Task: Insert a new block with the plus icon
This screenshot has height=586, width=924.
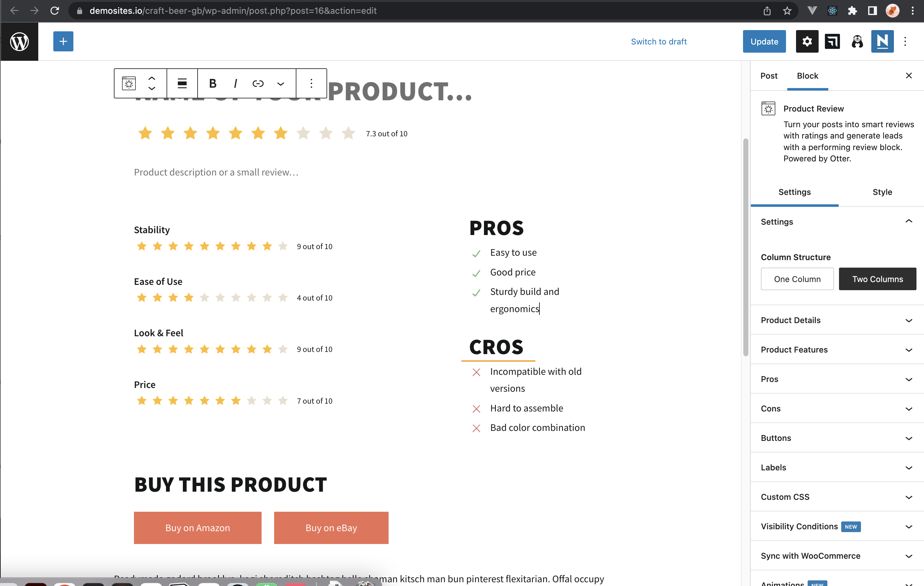Action: click(x=63, y=41)
